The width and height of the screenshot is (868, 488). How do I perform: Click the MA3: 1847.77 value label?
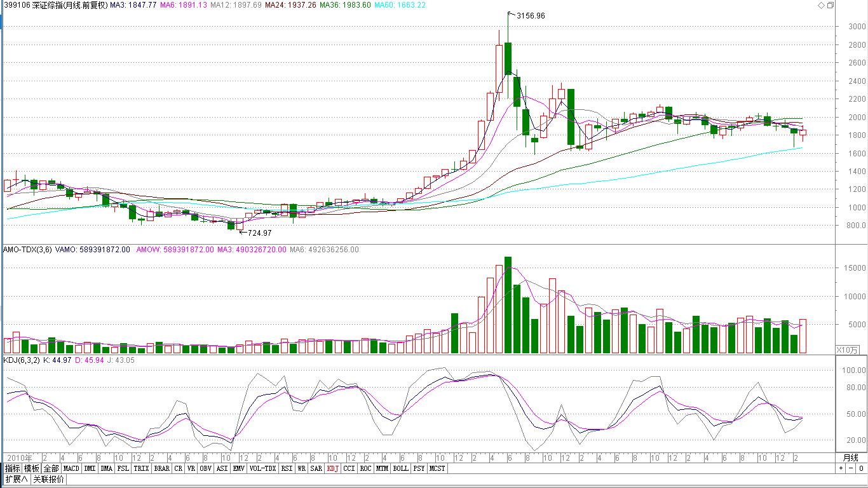point(133,5)
